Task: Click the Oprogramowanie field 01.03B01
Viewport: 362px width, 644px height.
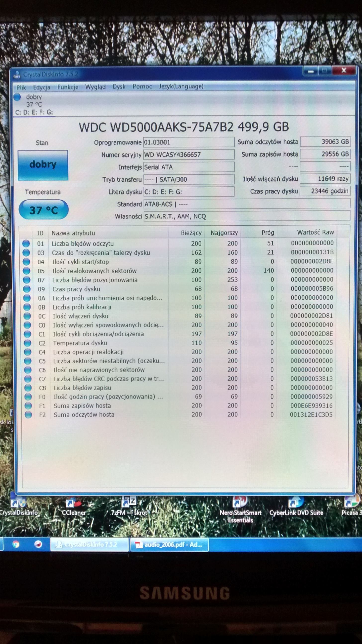Action: tap(189, 142)
